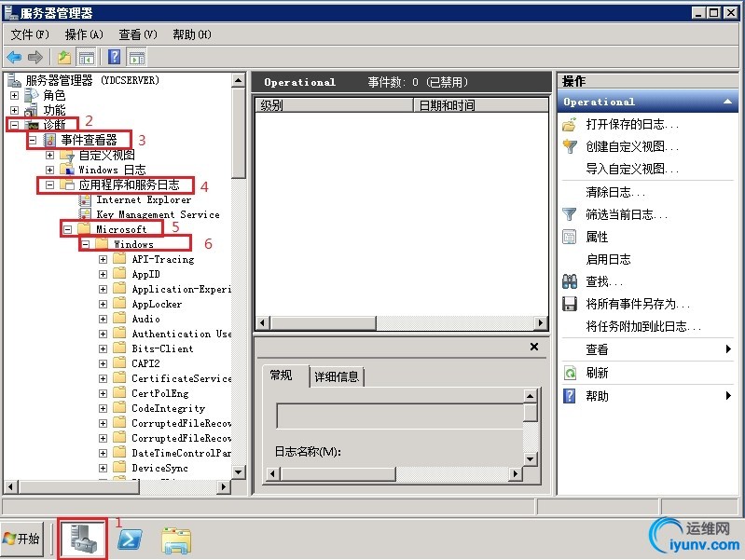Click 启用日志 action
Image resolution: width=745 pixels, height=560 pixels.
(x=608, y=259)
